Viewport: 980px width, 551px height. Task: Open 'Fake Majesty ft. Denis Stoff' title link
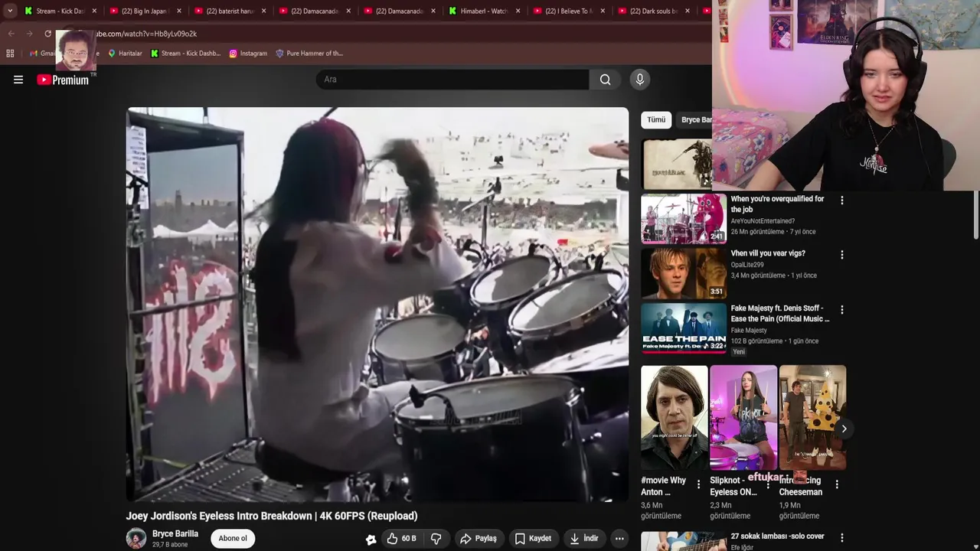click(x=780, y=314)
